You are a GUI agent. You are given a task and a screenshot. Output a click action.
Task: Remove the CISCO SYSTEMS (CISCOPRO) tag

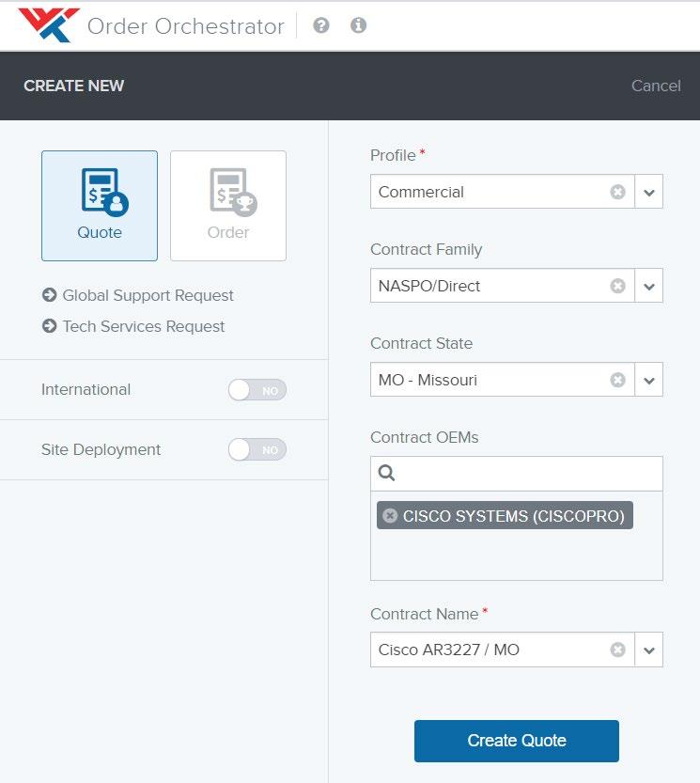click(390, 515)
